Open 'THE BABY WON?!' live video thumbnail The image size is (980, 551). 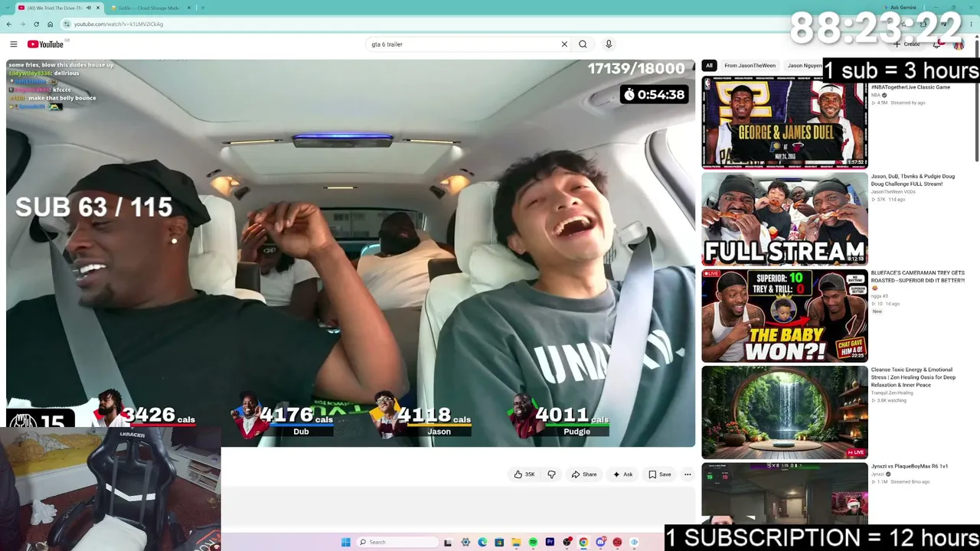(785, 315)
